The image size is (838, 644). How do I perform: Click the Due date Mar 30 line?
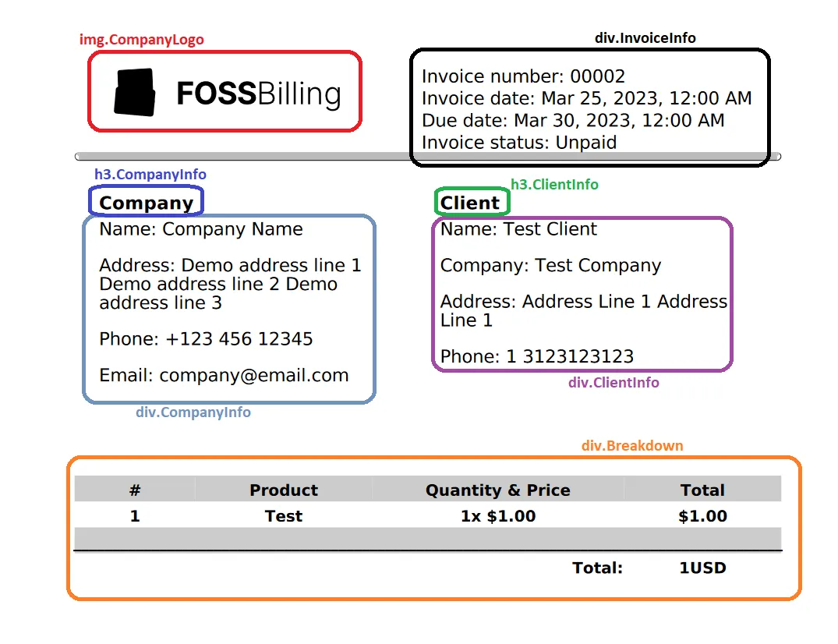(x=573, y=121)
